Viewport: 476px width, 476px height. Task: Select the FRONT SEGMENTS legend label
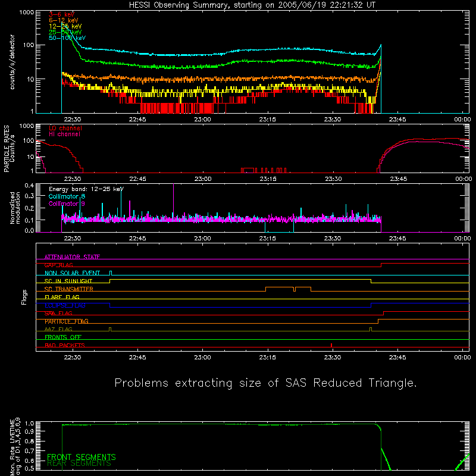tap(82, 457)
